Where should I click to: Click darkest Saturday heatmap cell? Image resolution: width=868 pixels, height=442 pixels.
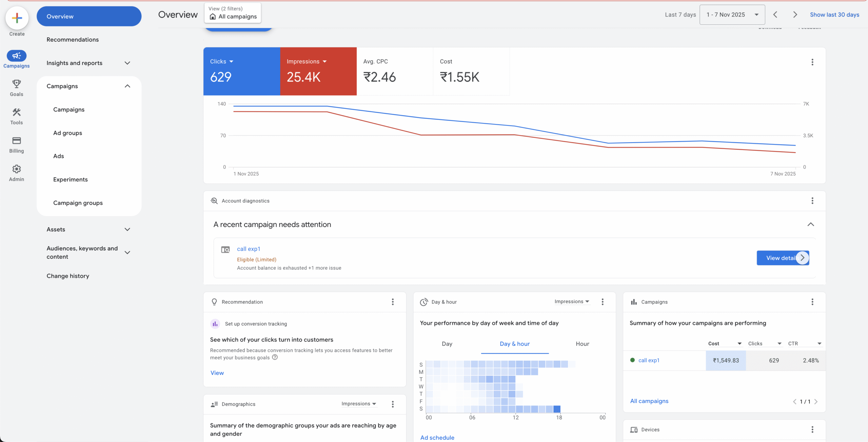click(x=557, y=409)
